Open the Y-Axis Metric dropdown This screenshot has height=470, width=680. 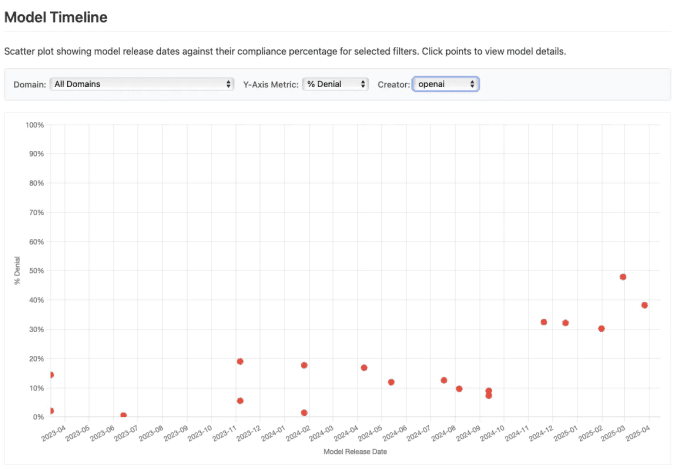tap(336, 84)
